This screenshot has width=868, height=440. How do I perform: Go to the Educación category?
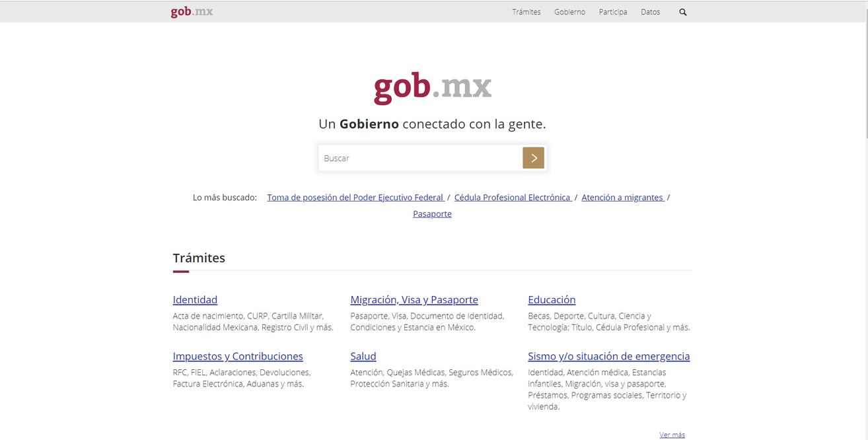(552, 300)
